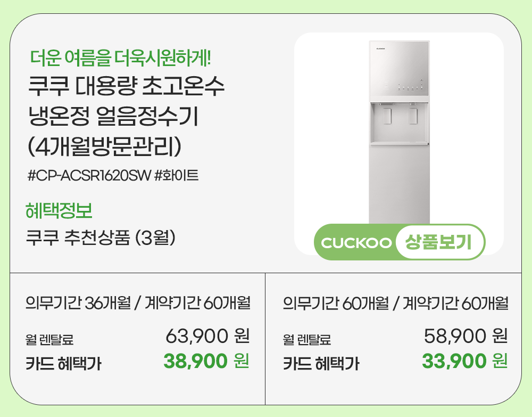
Task: Click the purifier's left water dispenser outlet
Action: (x=388, y=116)
